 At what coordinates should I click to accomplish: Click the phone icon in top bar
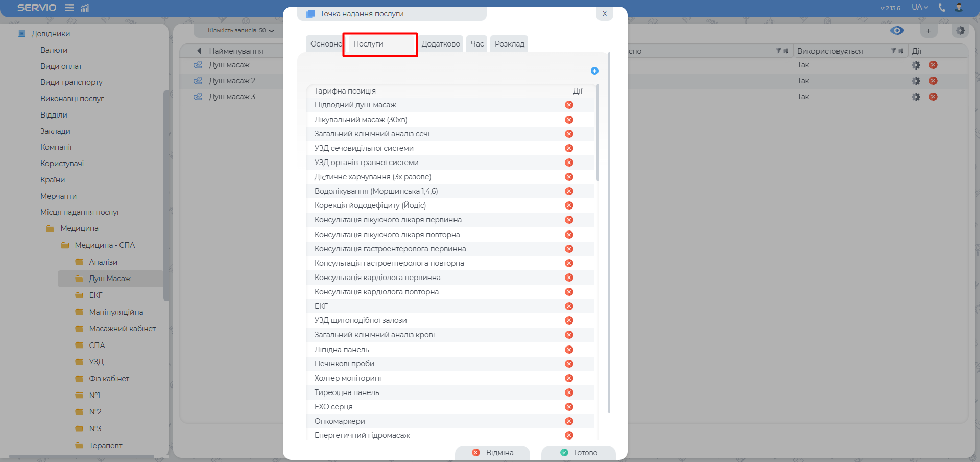tap(942, 8)
